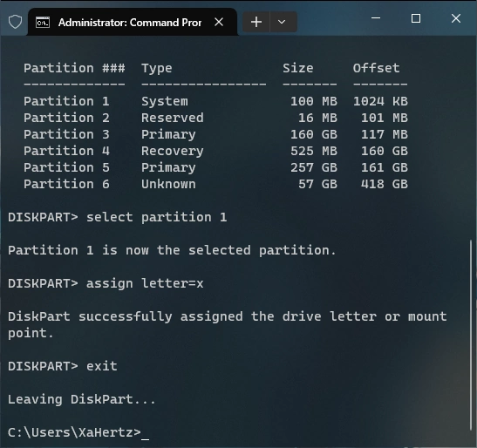
Task: Click the 'Recovery' partition type
Action: [x=173, y=152]
